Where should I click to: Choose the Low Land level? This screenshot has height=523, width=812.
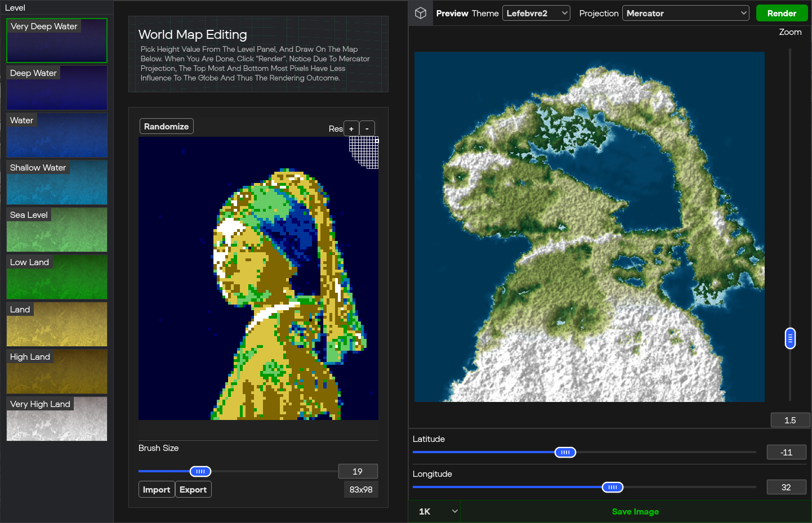57,277
